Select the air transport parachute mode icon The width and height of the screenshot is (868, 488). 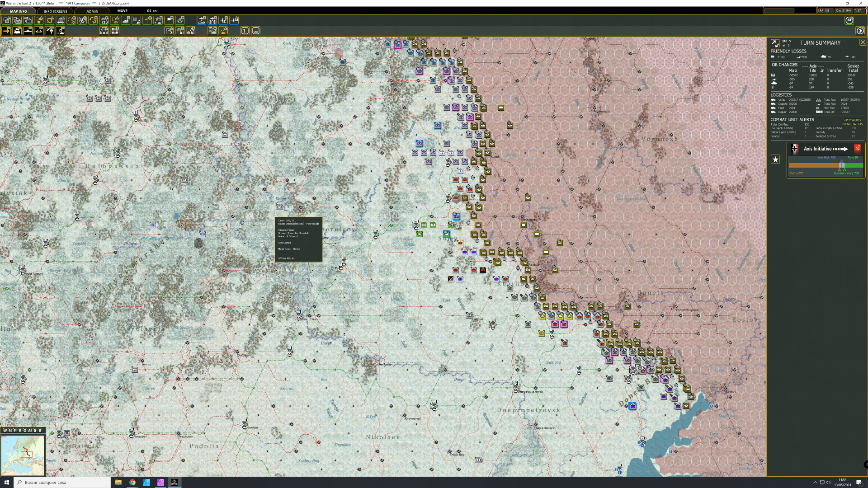(50, 31)
